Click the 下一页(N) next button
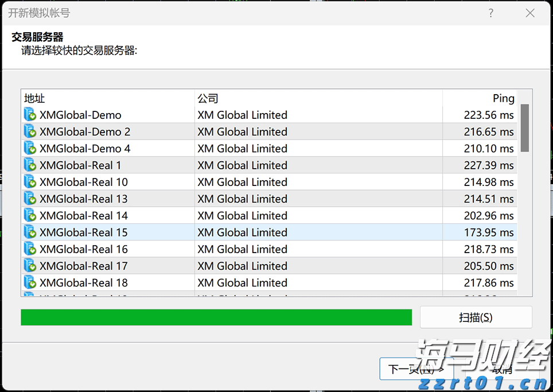This screenshot has width=553, height=392. [416, 369]
